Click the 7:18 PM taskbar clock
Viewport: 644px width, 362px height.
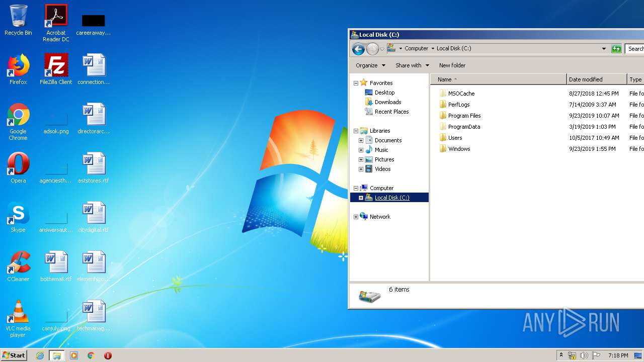point(618,355)
